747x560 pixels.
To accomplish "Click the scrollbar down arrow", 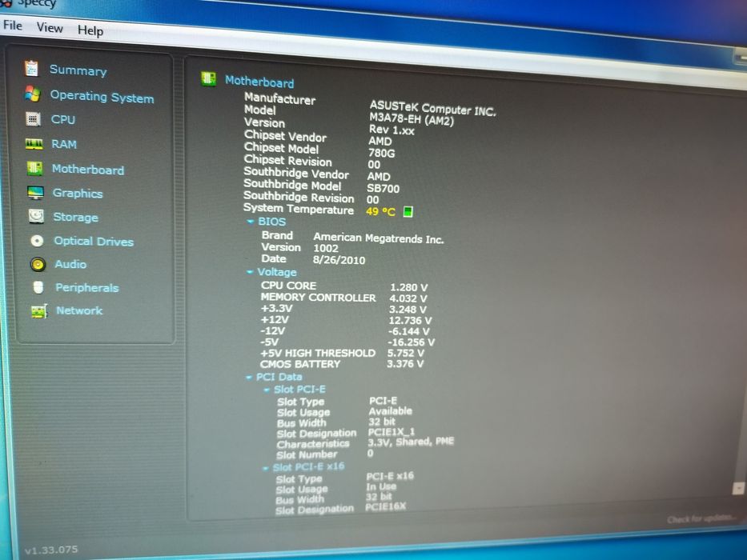I will click(738, 488).
